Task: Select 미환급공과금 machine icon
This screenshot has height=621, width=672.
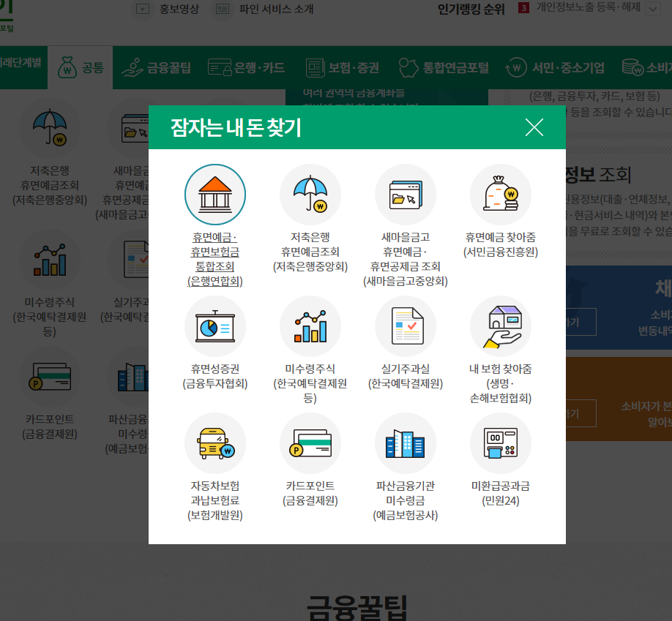Action: point(501,443)
